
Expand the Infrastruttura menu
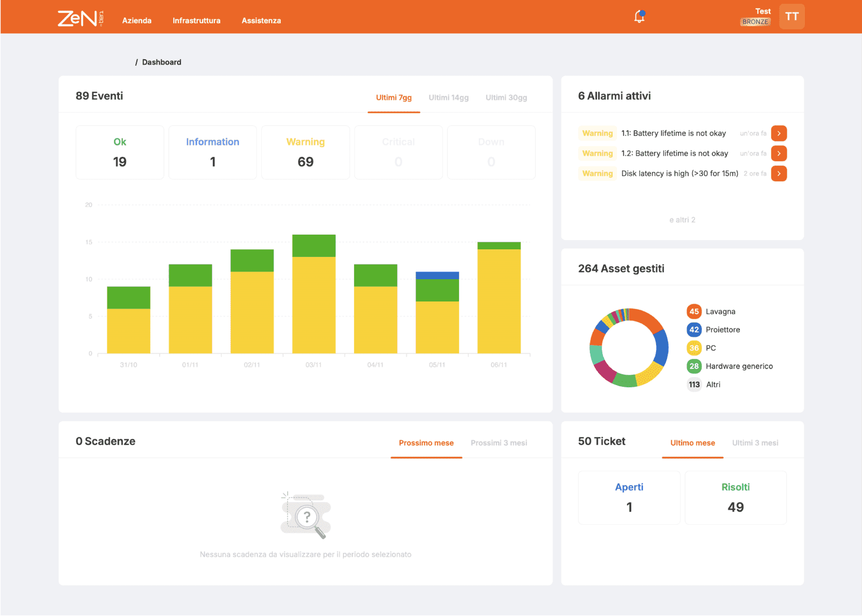click(x=197, y=21)
